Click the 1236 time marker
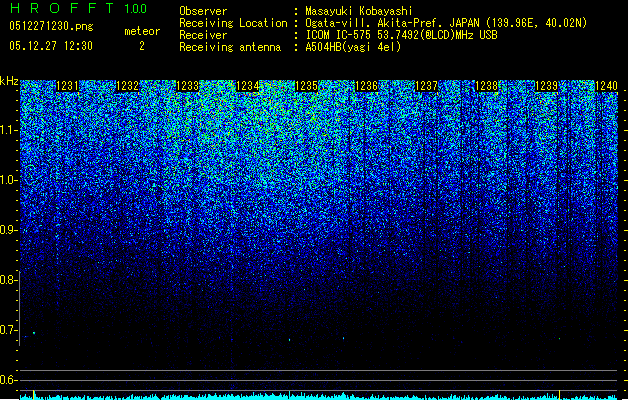This screenshot has width=629, height=400. tap(366, 86)
